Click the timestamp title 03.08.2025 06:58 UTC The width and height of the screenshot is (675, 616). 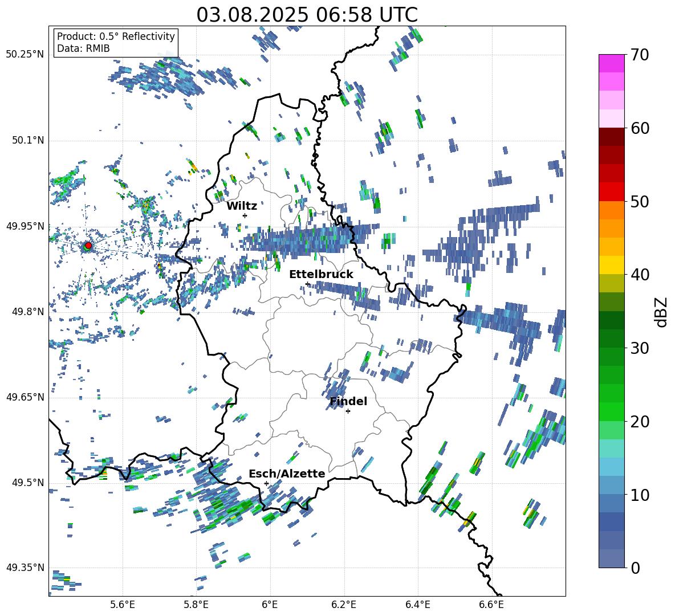point(307,15)
